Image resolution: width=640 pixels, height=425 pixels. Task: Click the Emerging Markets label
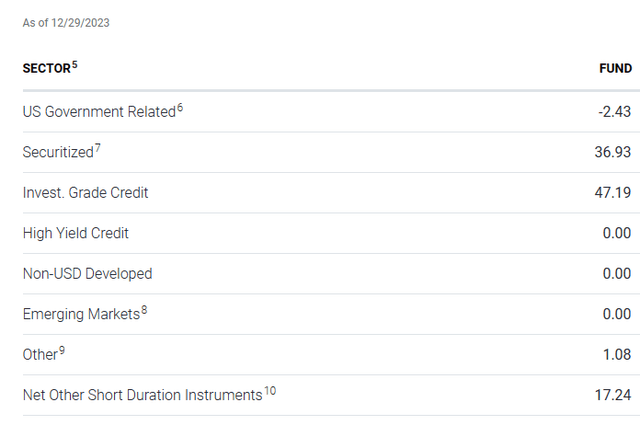tap(81, 314)
